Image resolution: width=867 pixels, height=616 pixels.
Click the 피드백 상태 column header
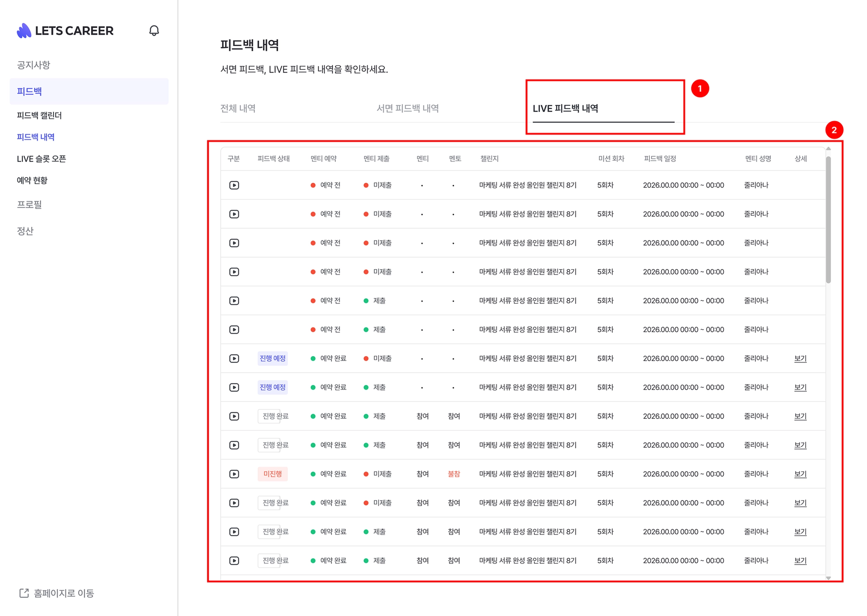click(x=273, y=159)
